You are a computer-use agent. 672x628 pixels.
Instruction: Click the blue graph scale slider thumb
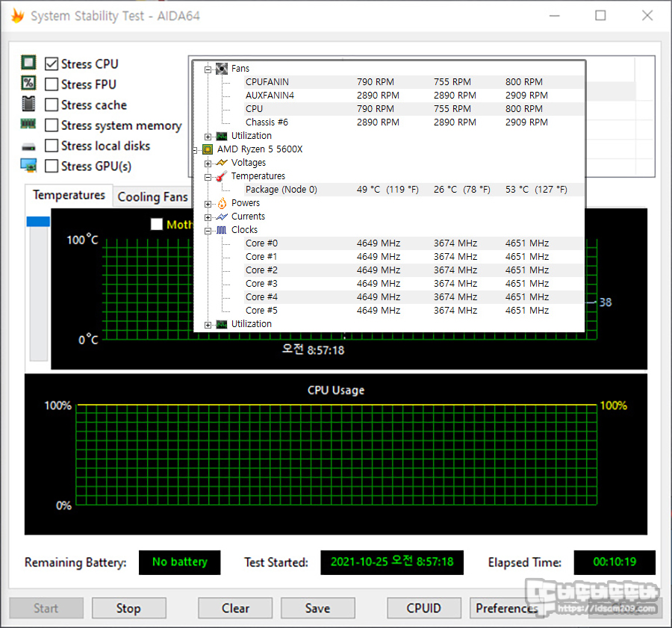point(38,221)
